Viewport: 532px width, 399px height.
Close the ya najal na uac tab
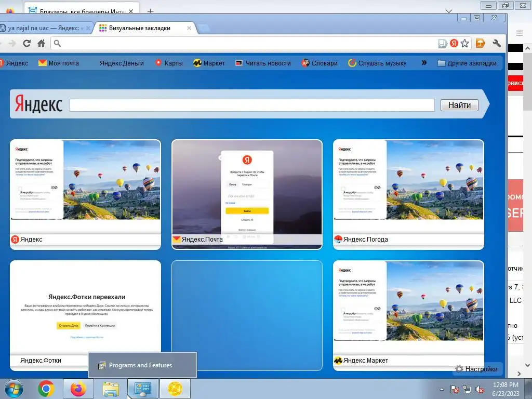[x=88, y=28]
